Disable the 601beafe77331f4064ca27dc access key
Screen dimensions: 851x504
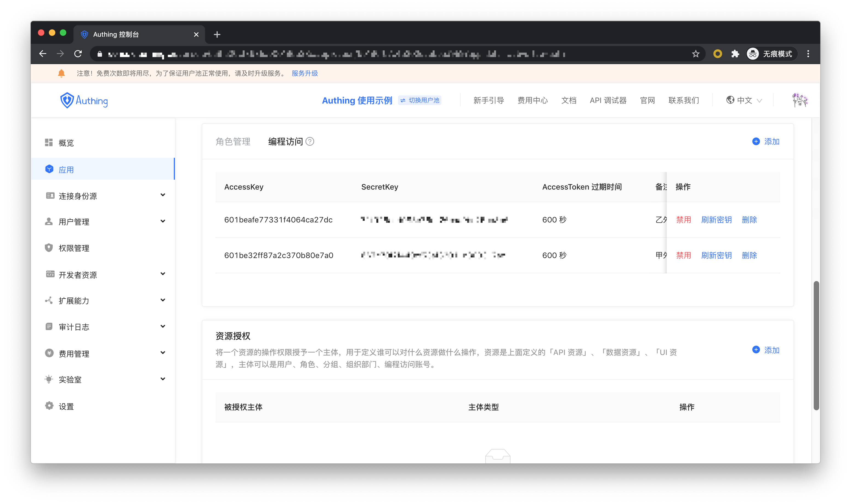pos(683,220)
